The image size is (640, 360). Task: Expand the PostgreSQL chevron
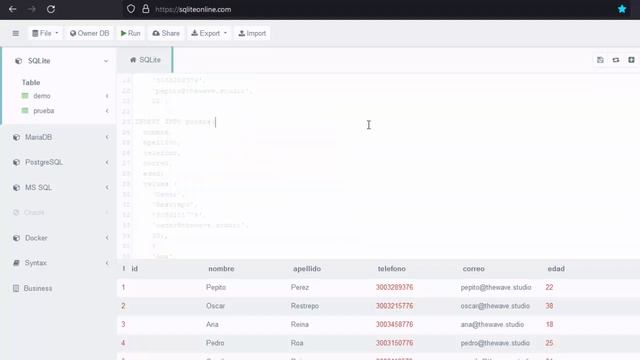(x=107, y=162)
